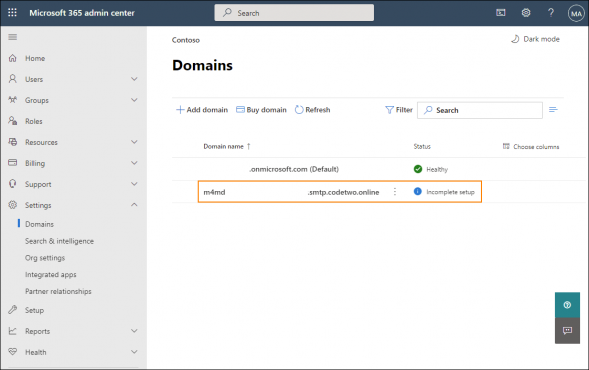The width and height of the screenshot is (589, 370).
Task: Open the app launcher waffle icon
Action: [x=12, y=13]
